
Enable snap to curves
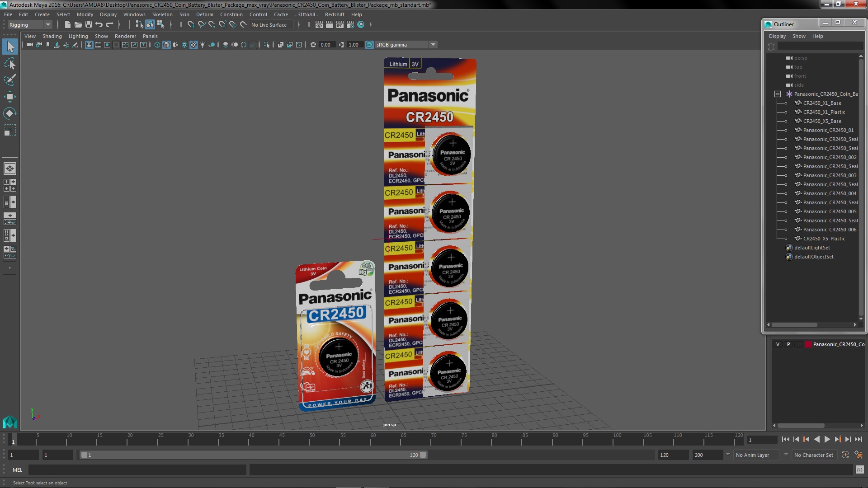pyautogui.click(x=202, y=25)
